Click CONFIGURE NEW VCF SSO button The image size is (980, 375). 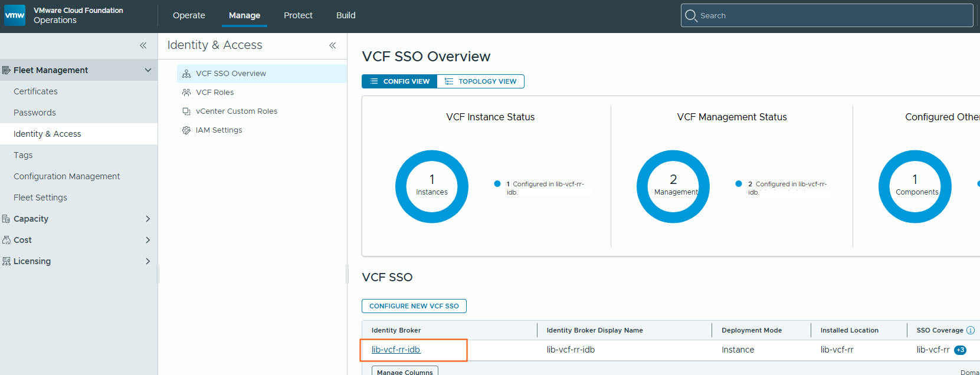(414, 306)
